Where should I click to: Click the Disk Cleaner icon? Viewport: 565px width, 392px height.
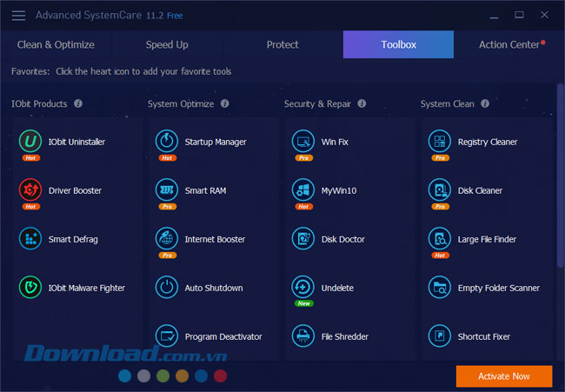pyautogui.click(x=440, y=189)
